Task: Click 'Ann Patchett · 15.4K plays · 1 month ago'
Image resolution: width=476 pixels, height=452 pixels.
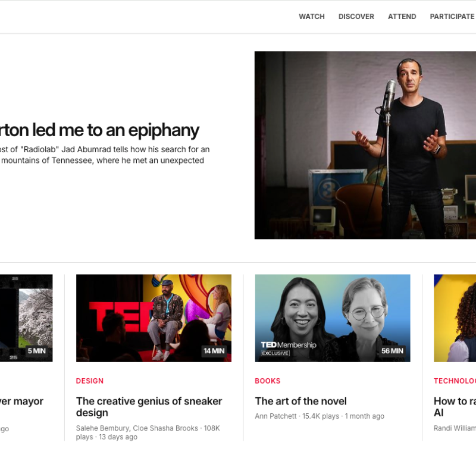Action: point(320,416)
